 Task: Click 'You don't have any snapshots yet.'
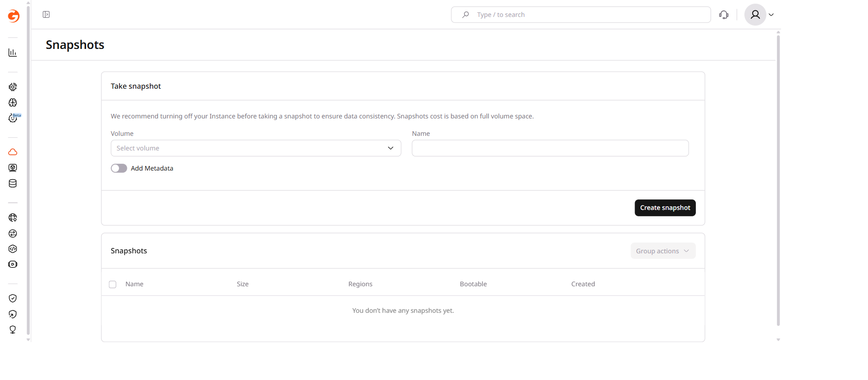(403, 310)
